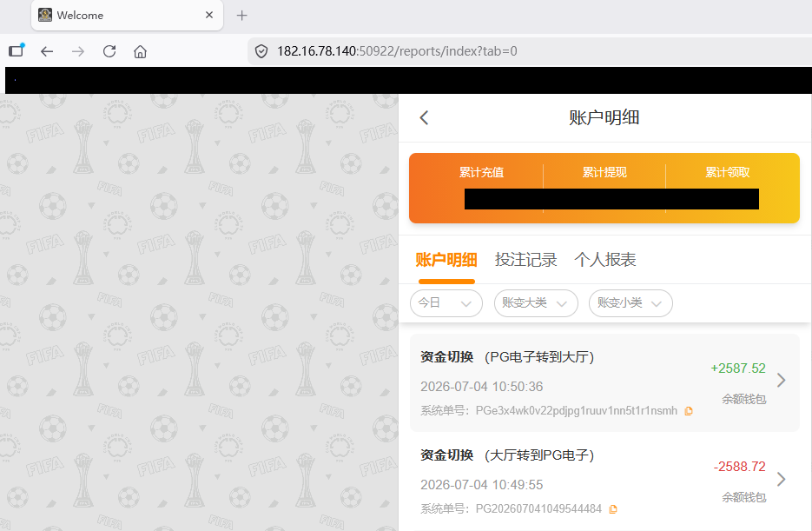Open the browser home page
The width and height of the screenshot is (812, 531).
tap(141, 51)
